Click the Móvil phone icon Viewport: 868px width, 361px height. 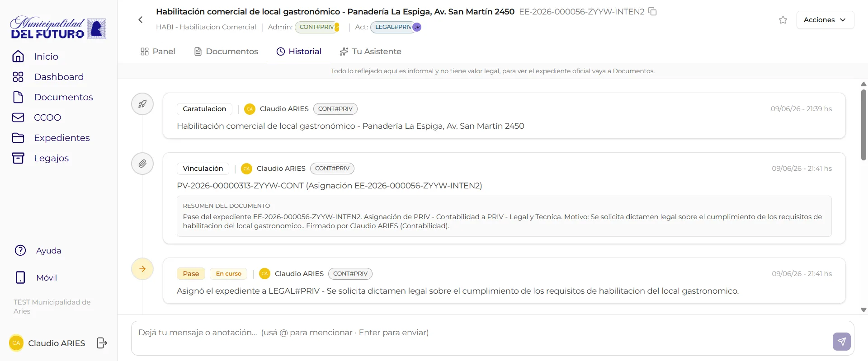(20, 277)
